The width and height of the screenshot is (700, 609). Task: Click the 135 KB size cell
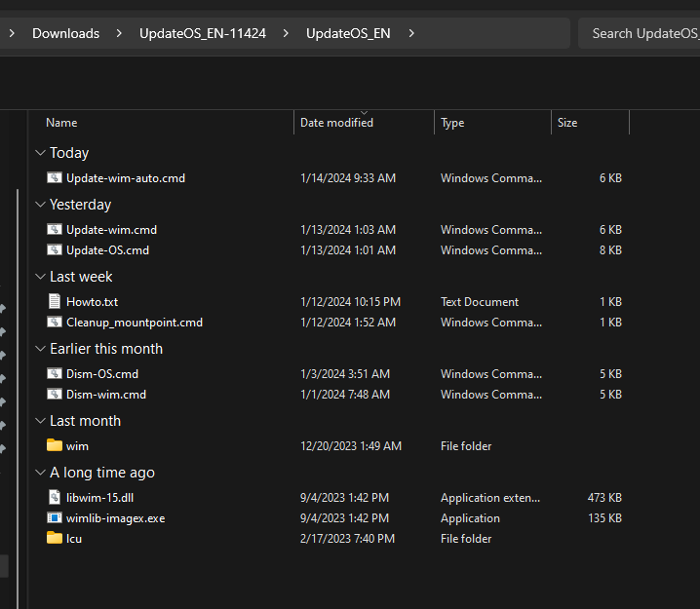604,518
